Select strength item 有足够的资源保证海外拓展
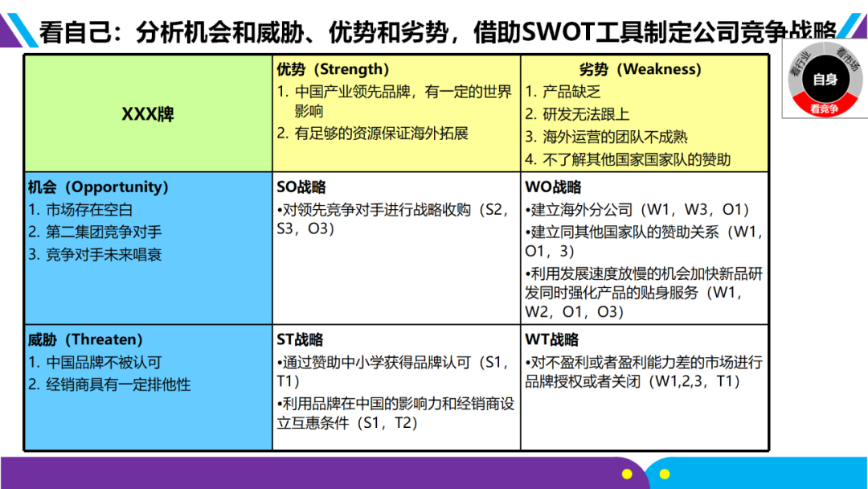 coord(373,134)
